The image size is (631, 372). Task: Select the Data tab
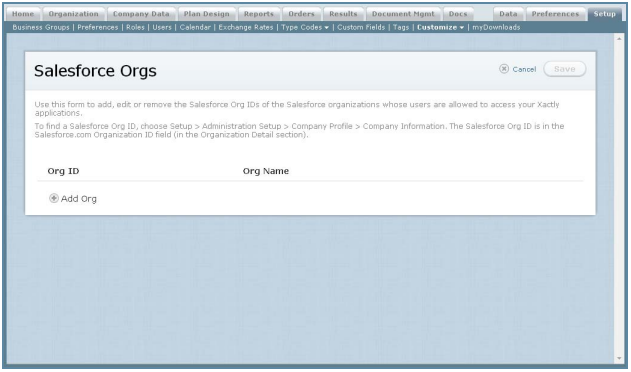[x=508, y=14]
